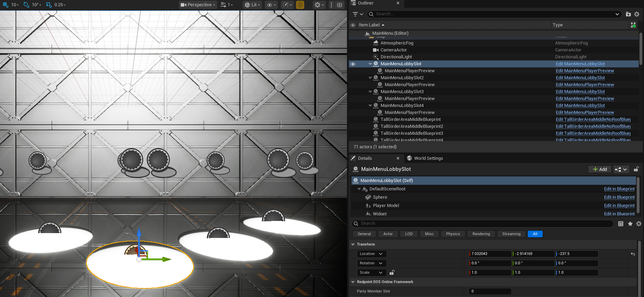Viewport: 644px width, 297px height.
Task: Toggle rotation snapping icon in viewport toolbar
Action: (26, 5)
